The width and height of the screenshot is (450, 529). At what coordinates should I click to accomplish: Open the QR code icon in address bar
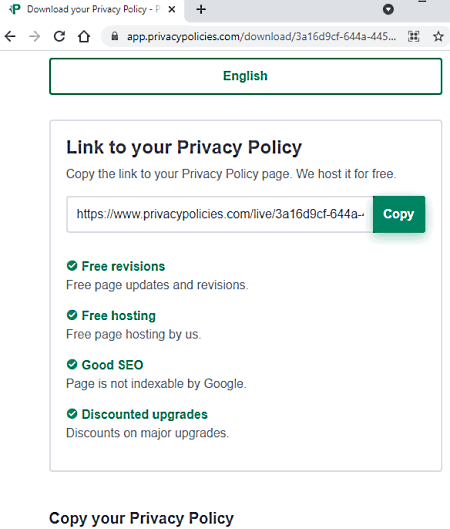[x=414, y=36]
